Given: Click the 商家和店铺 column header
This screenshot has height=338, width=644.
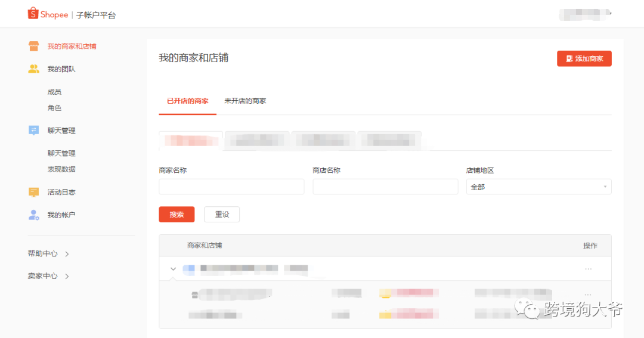Looking at the screenshot, I should pyautogui.click(x=205, y=246).
